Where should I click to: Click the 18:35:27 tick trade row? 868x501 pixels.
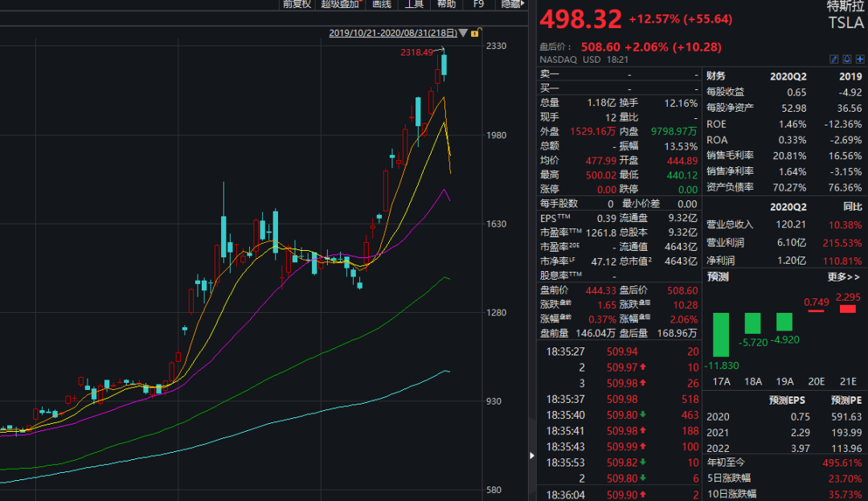coord(620,351)
